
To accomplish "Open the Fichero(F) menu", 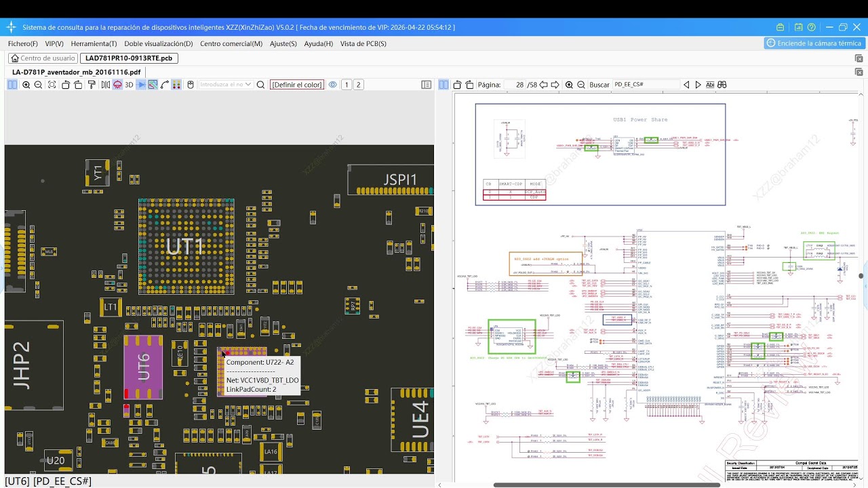I will (x=23, y=43).
